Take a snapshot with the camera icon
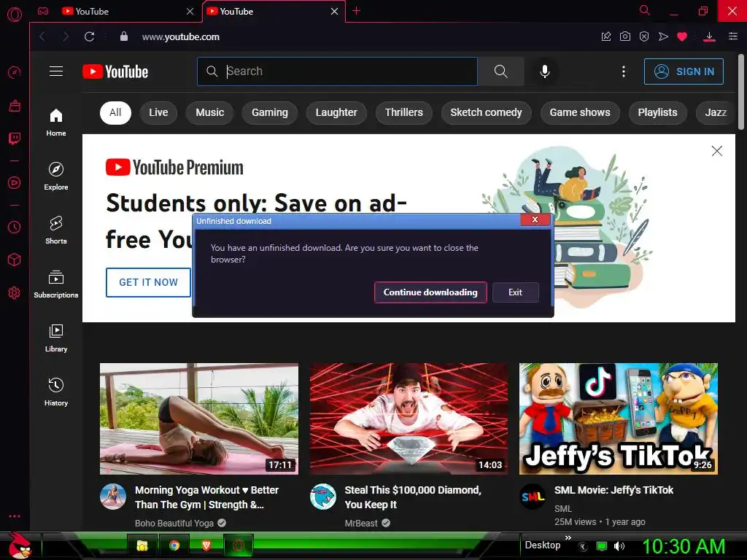This screenshot has width=747, height=560. click(x=625, y=36)
